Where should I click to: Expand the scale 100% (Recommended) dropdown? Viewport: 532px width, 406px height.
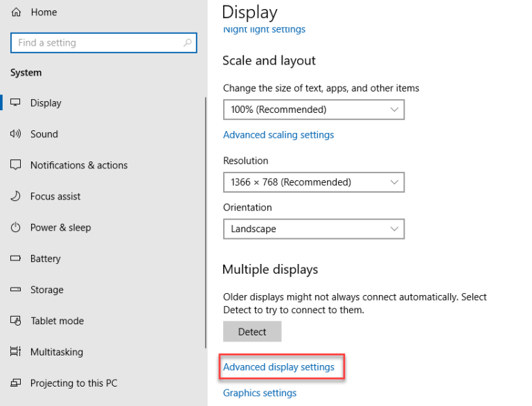(x=313, y=109)
